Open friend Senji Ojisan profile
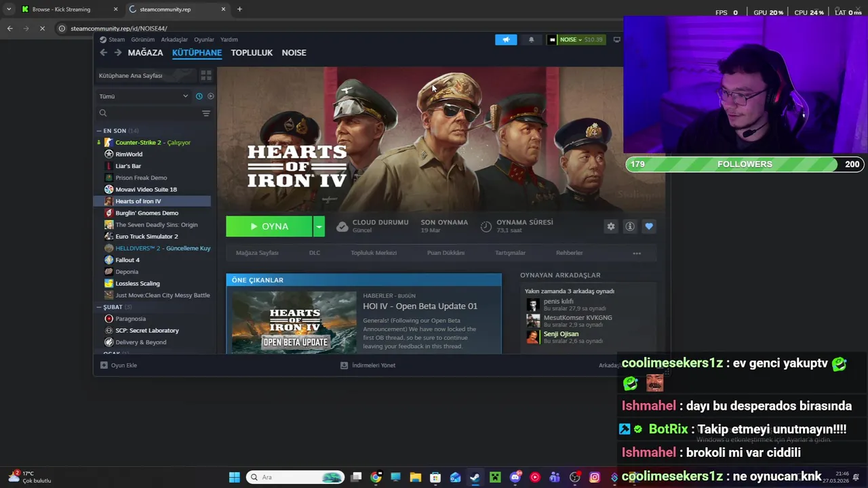Image resolution: width=868 pixels, height=488 pixels. (561, 333)
